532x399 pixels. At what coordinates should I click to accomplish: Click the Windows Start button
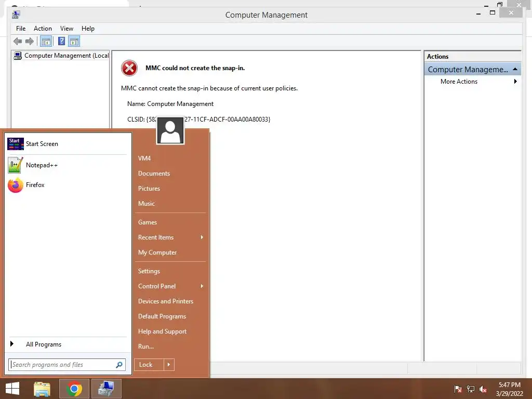click(12, 389)
